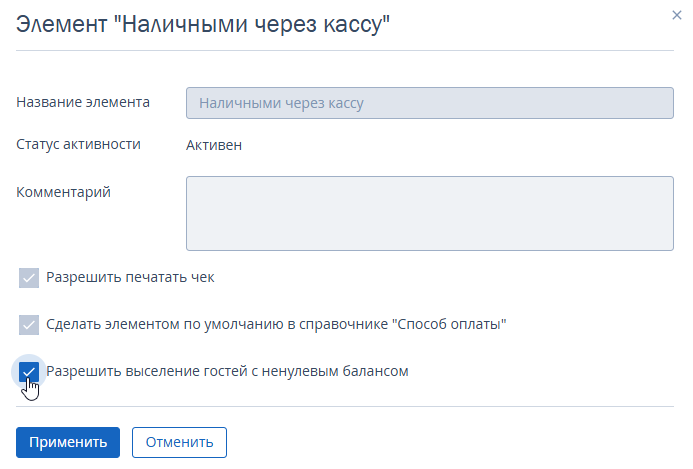Click the "Статус активности" label

pos(78,144)
